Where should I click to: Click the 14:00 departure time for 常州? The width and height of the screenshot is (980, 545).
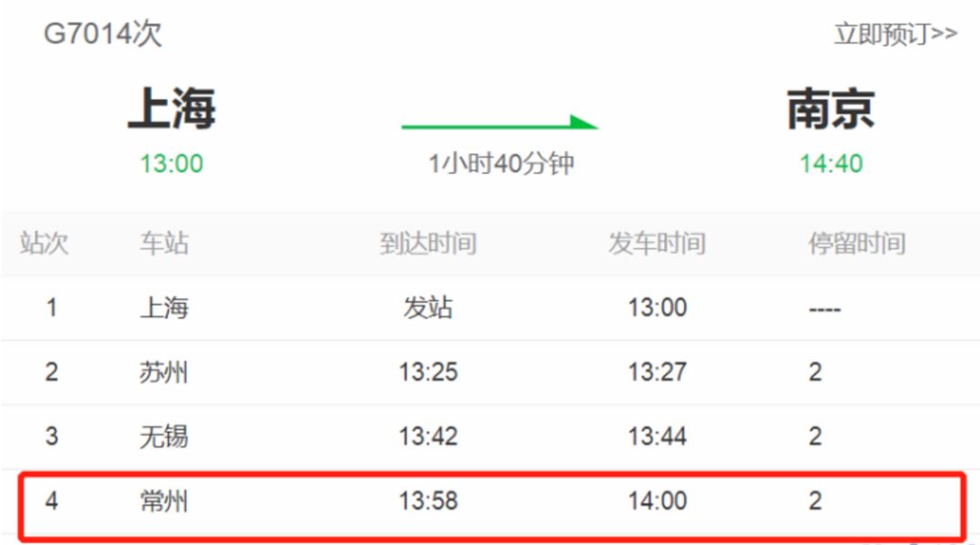click(657, 502)
